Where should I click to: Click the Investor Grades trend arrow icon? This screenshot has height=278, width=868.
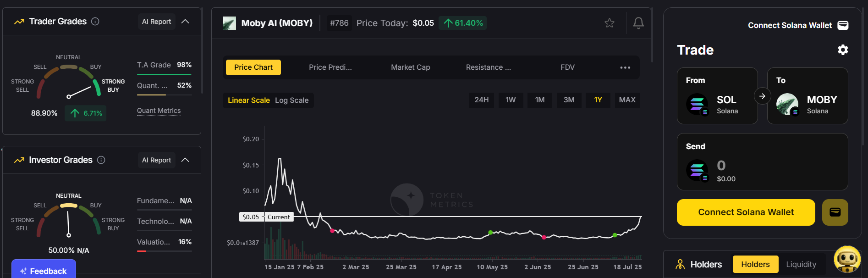tap(19, 160)
